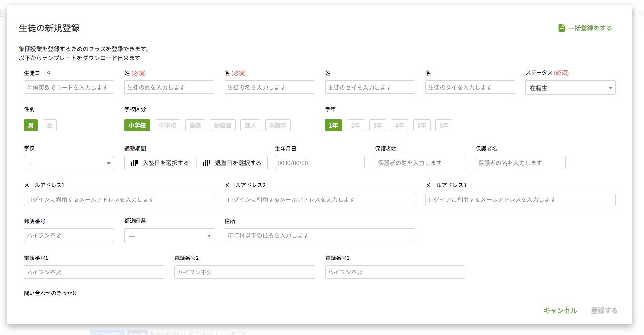Expand the 学校 dropdown

coord(69,163)
